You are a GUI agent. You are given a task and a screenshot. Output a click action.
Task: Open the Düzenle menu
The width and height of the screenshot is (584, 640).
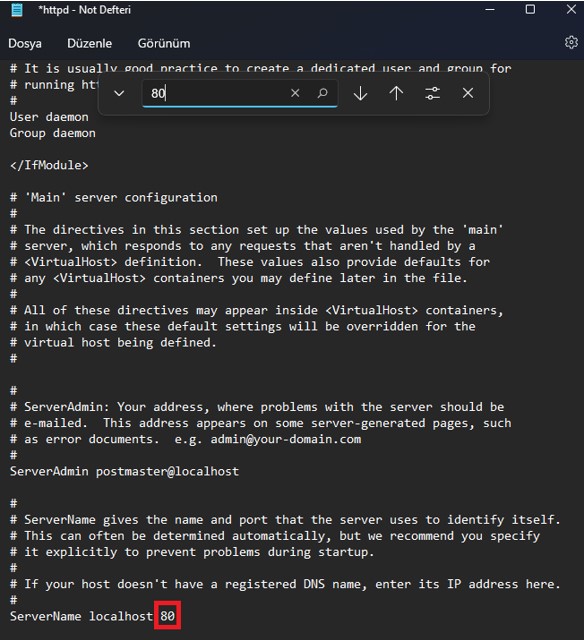click(89, 43)
